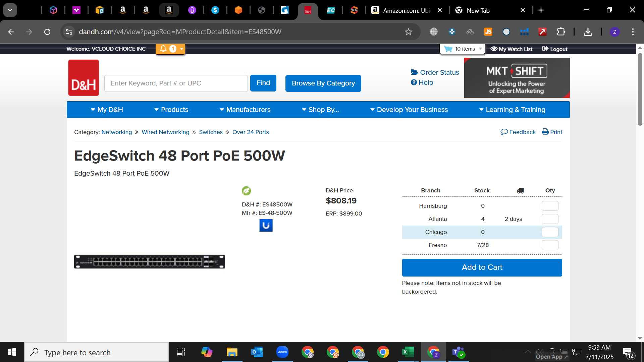Close the Amazon.com tab
The width and height of the screenshot is (644, 362).
point(440,10)
